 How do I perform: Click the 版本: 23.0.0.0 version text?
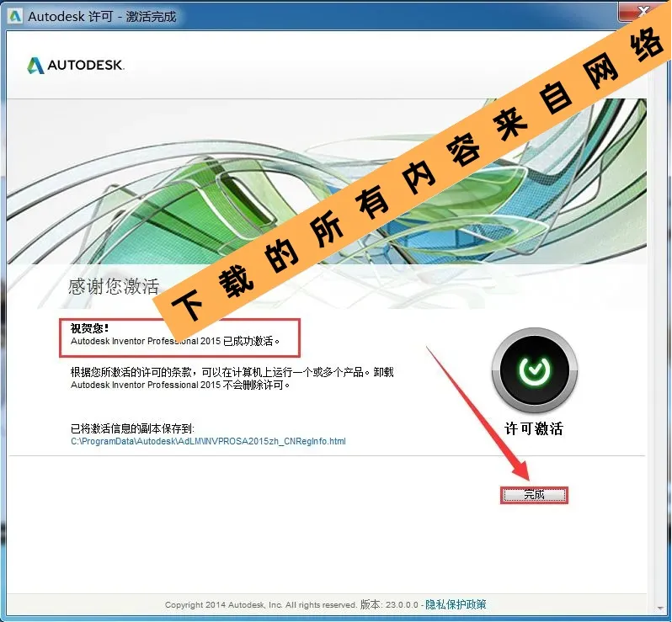point(389,604)
